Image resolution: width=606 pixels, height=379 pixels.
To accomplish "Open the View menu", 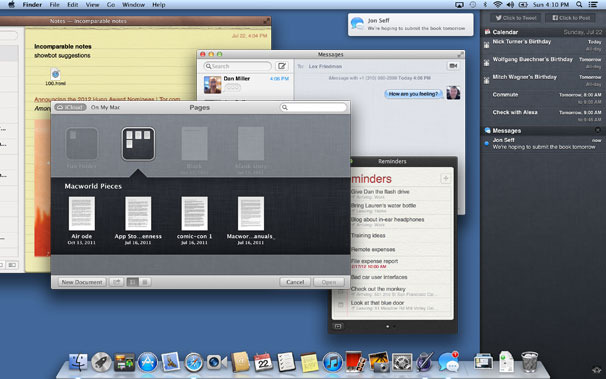I will click(x=92, y=5).
